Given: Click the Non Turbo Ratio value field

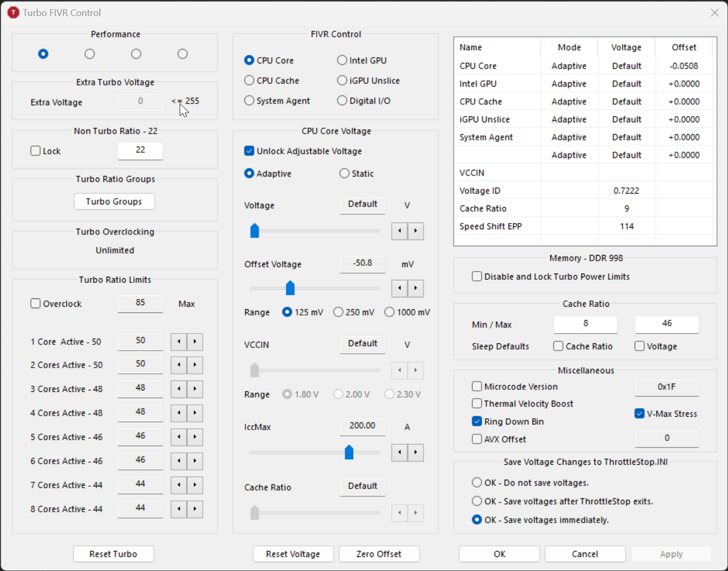Looking at the screenshot, I should tap(140, 150).
